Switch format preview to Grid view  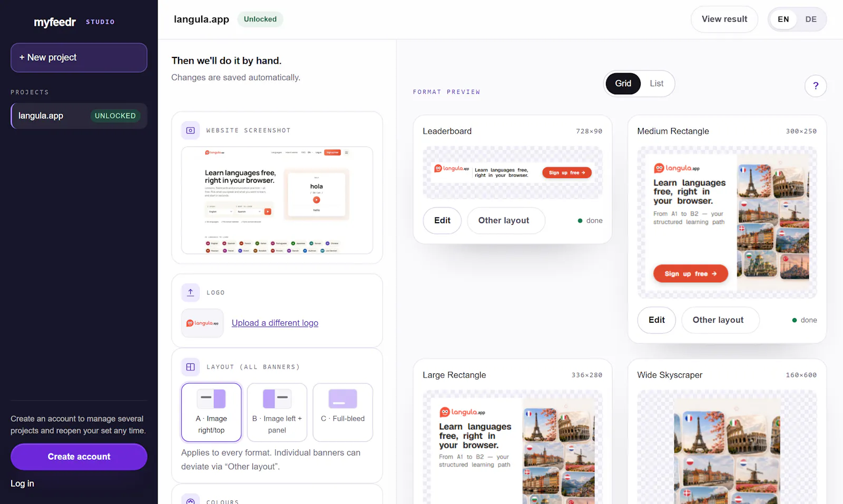click(x=623, y=83)
